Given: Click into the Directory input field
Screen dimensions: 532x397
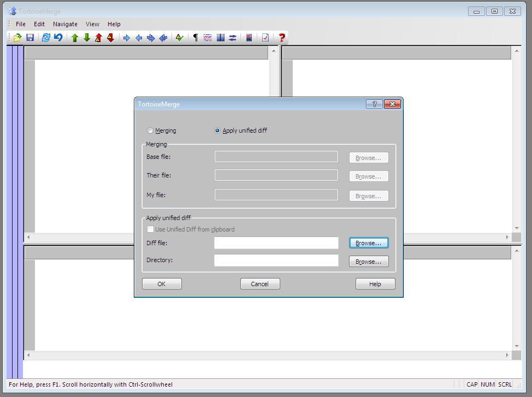Looking at the screenshot, I should 276,260.
